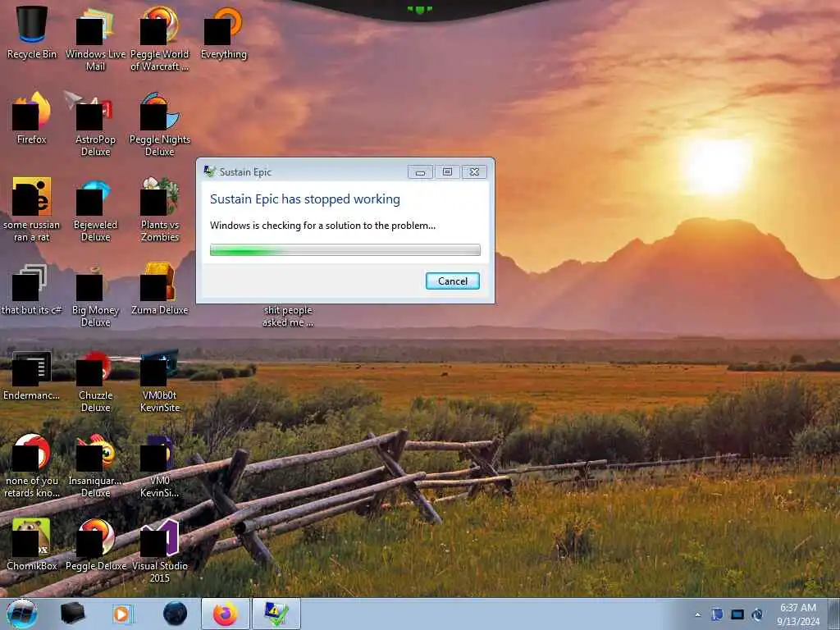The image size is (840, 630).
Task: Click 'Sustain Epic has stopped working' heading
Action: [x=305, y=199]
